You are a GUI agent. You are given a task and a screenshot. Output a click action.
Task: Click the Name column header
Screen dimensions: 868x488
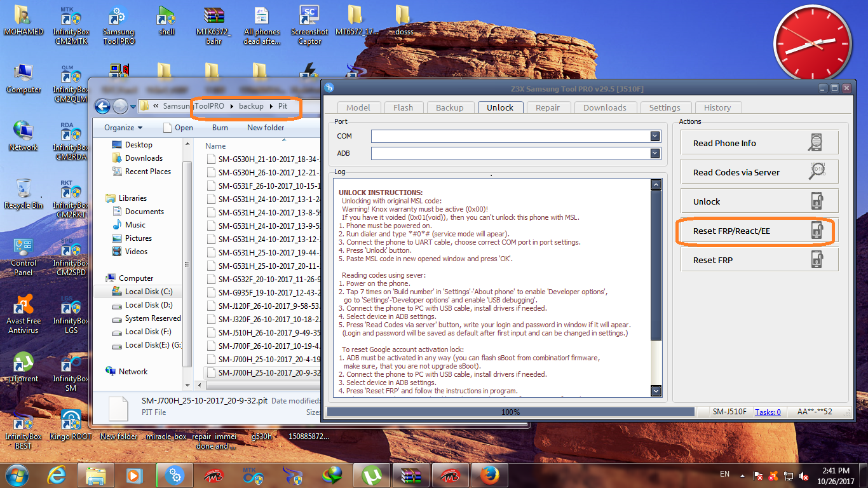pyautogui.click(x=216, y=146)
